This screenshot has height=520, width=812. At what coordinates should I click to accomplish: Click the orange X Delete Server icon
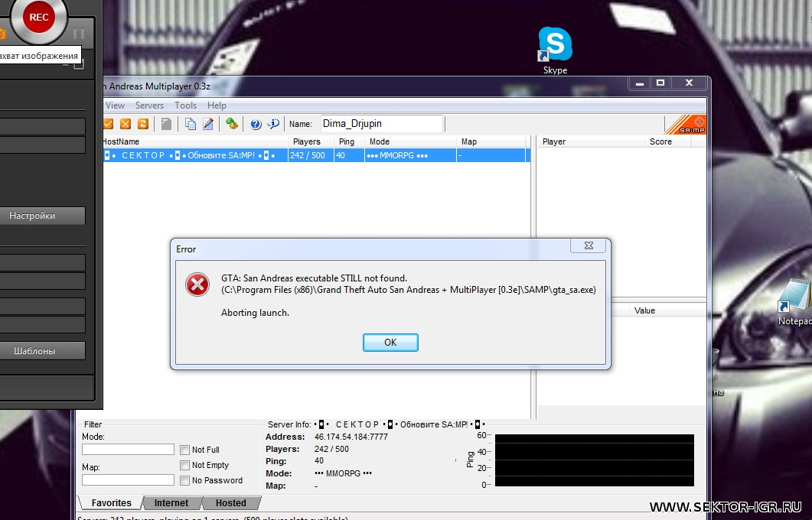click(x=126, y=124)
